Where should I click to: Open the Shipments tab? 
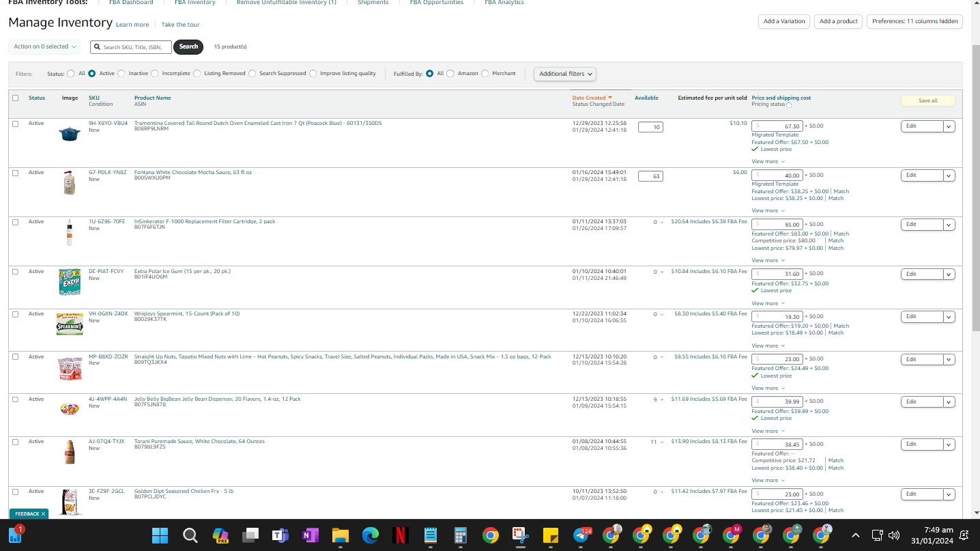coord(373,3)
